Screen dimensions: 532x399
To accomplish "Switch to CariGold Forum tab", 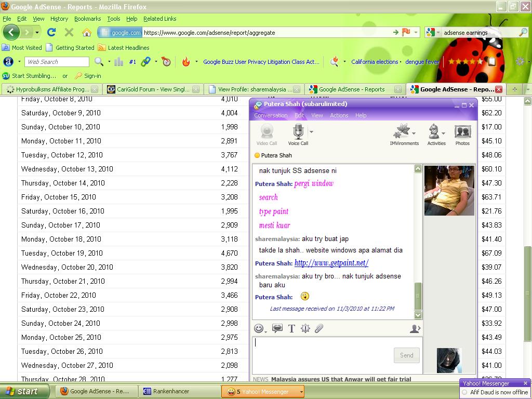I will click(153, 89).
